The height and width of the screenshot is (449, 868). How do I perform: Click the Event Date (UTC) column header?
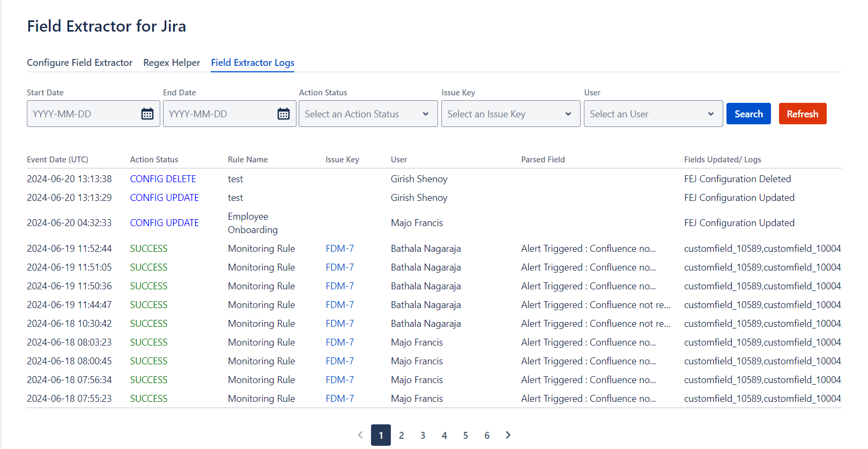tap(58, 160)
